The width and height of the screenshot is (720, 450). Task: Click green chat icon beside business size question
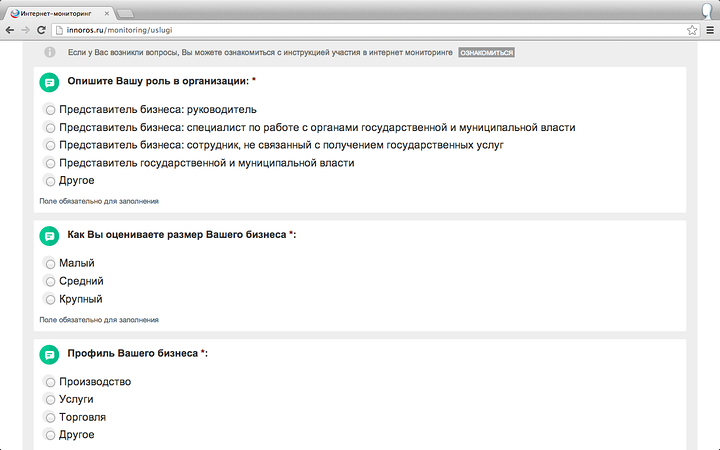coord(49,236)
